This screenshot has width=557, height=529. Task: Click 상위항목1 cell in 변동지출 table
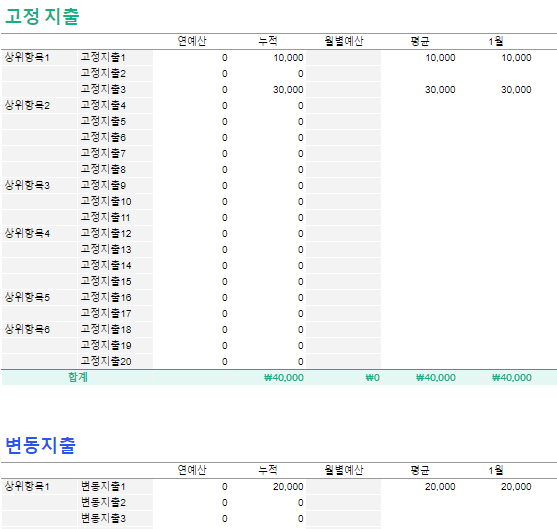point(39,486)
